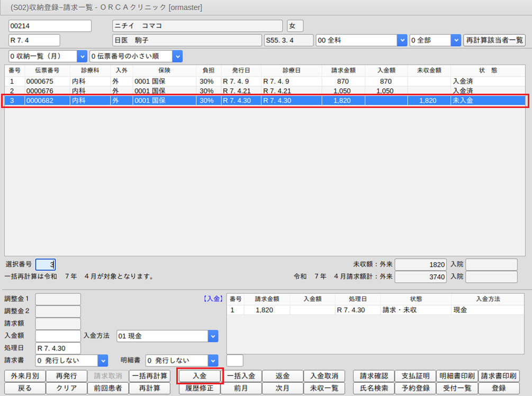
Task: Click the 未収一覧 unpaid list button
Action: point(324,388)
